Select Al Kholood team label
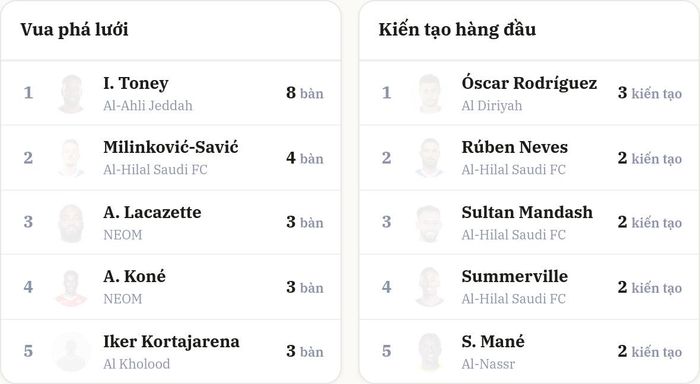Image resolution: width=700 pixels, height=384 pixels. [x=137, y=364]
